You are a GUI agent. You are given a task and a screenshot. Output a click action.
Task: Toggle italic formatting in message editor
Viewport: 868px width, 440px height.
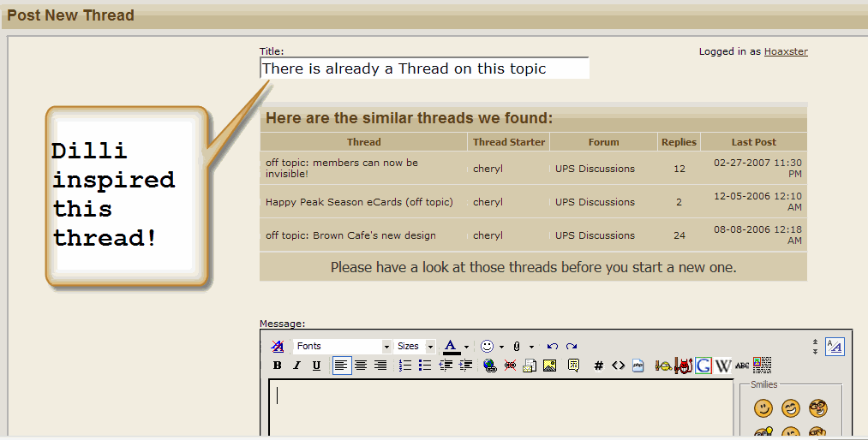pyautogui.click(x=296, y=366)
